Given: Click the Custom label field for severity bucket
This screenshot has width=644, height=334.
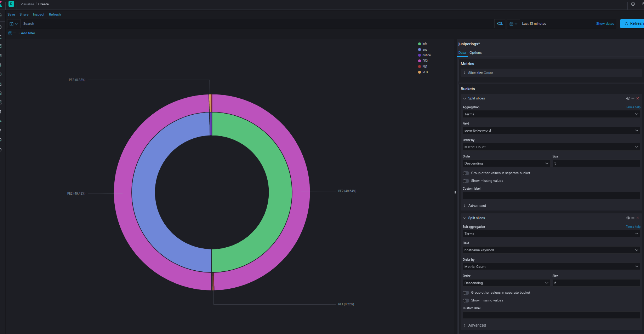Looking at the screenshot, I should pyautogui.click(x=551, y=195).
